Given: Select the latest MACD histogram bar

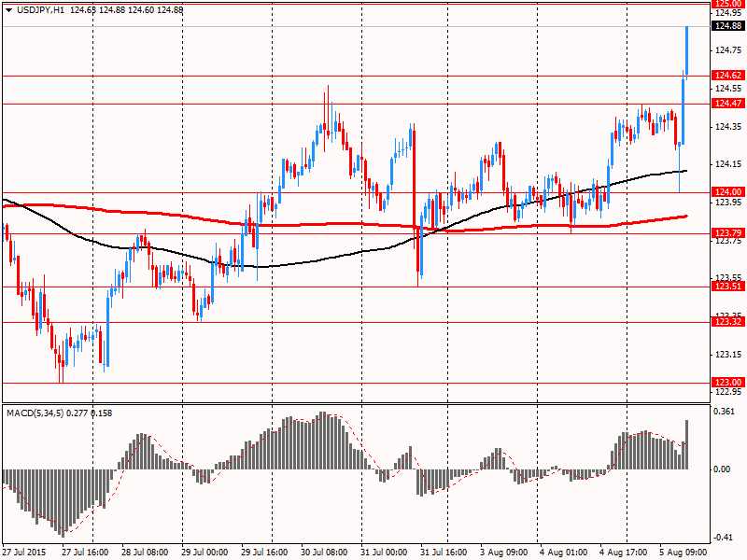Looking at the screenshot, I should tap(686, 445).
